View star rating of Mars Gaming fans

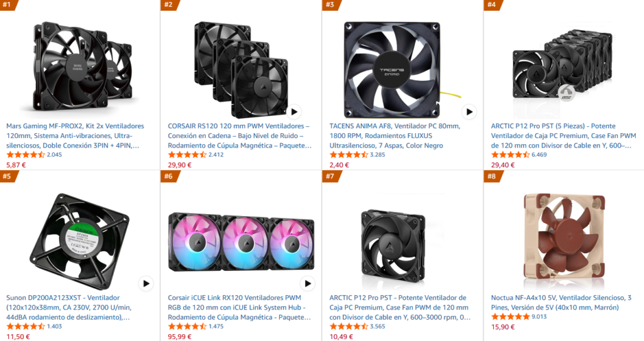(x=25, y=154)
